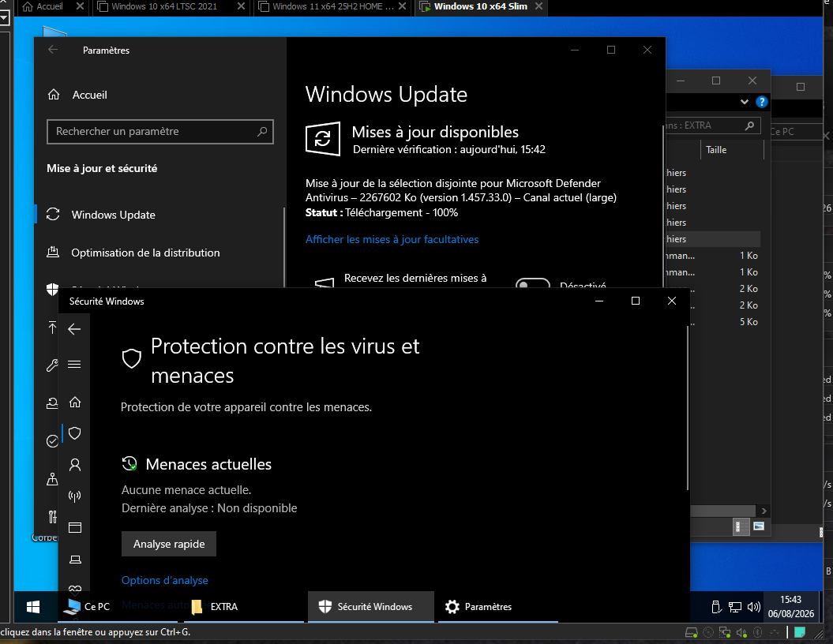Click the VMware network adapter status icon
Viewport: 833px width, 644px height.
pyautogui.click(x=725, y=632)
